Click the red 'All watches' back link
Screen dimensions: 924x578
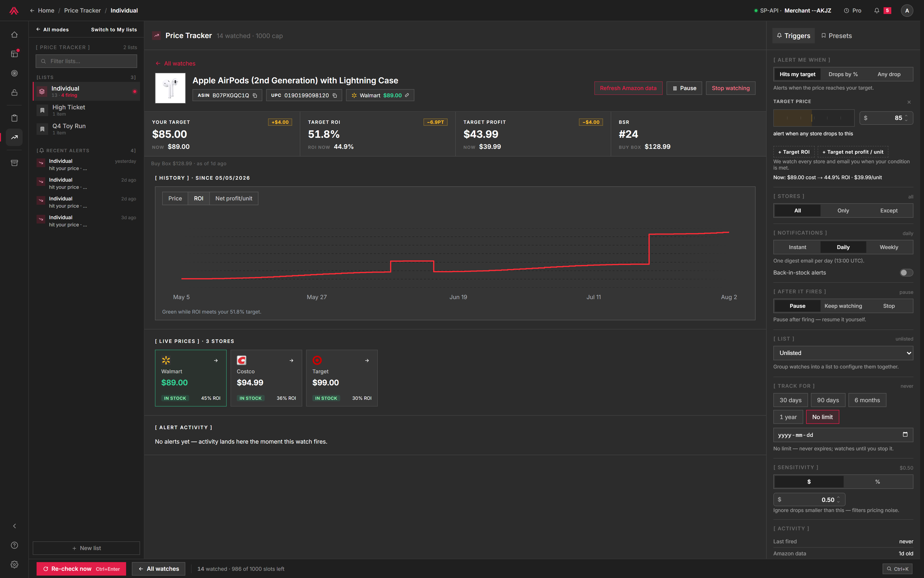coord(176,63)
